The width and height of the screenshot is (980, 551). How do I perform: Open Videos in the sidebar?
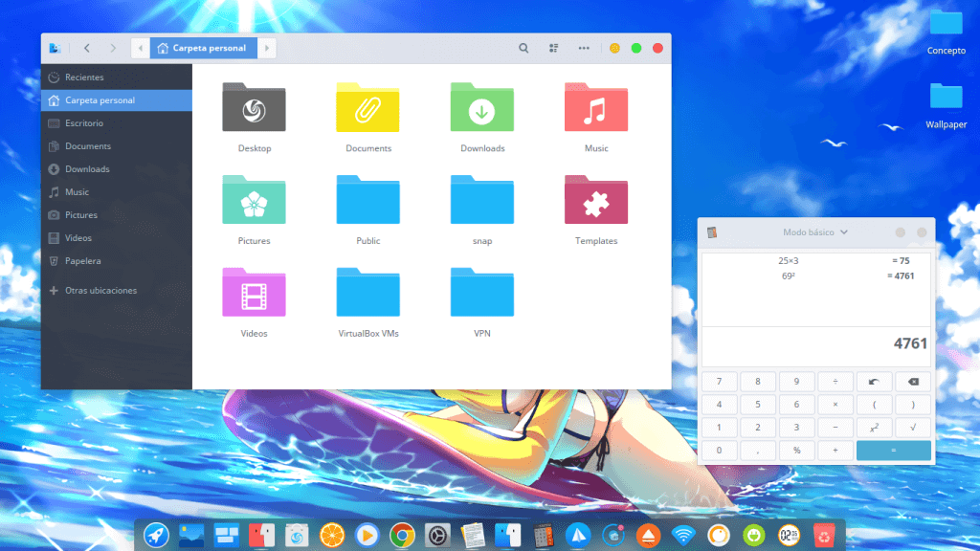[116, 238]
